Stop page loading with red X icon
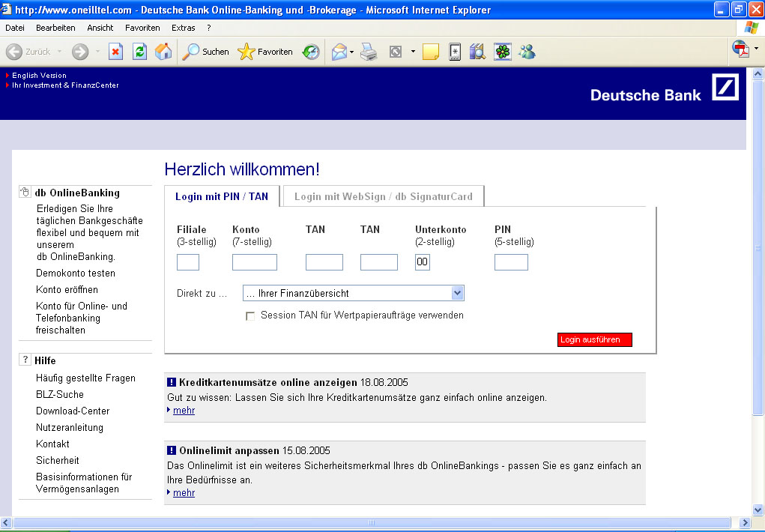Screen dimensions: 765x532 (x=115, y=51)
